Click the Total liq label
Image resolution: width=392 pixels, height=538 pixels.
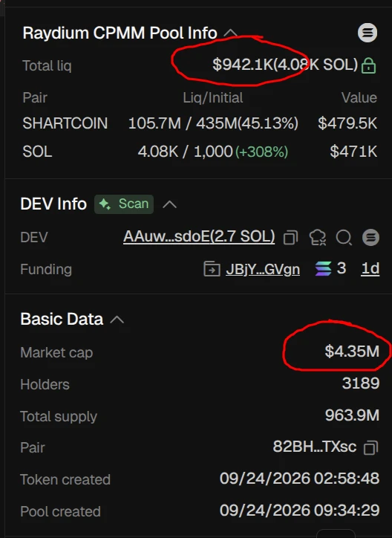(x=47, y=65)
